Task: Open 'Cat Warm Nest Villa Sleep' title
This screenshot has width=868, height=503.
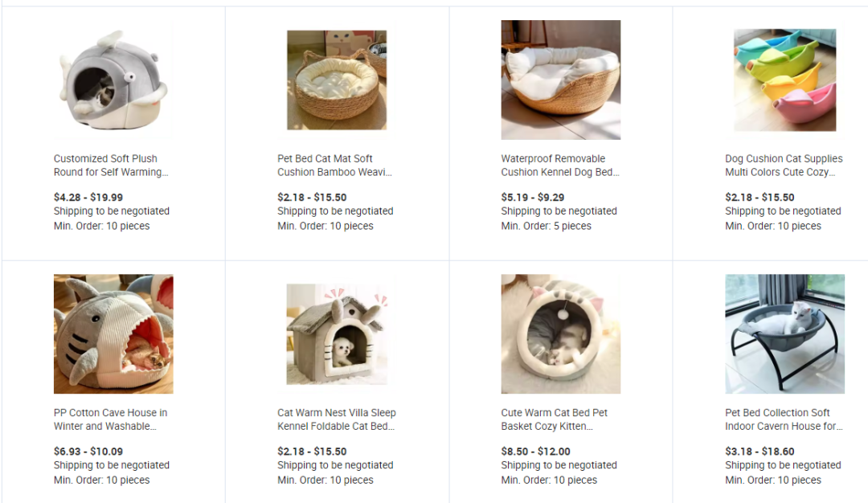Action: [x=337, y=419]
